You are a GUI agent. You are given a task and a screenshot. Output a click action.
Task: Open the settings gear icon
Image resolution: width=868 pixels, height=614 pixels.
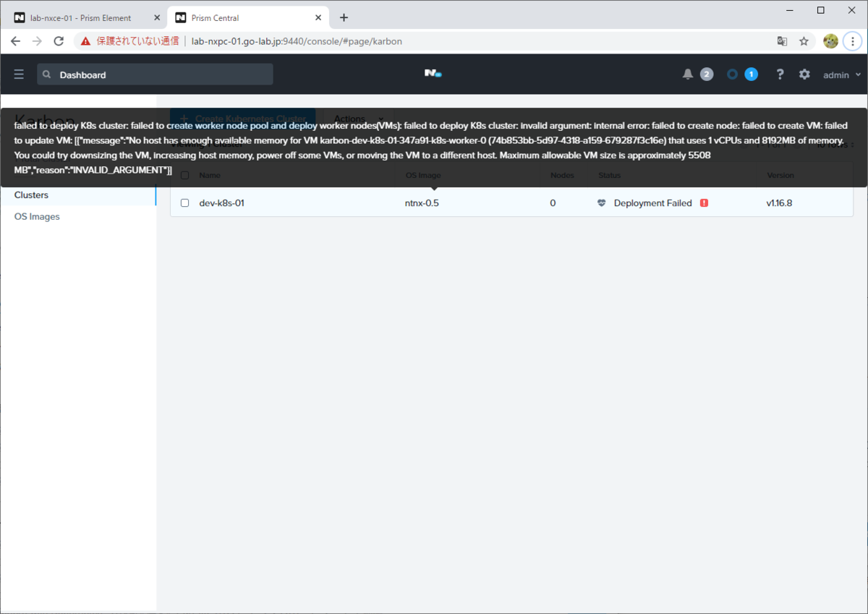pyautogui.click(x=804, y=74)
